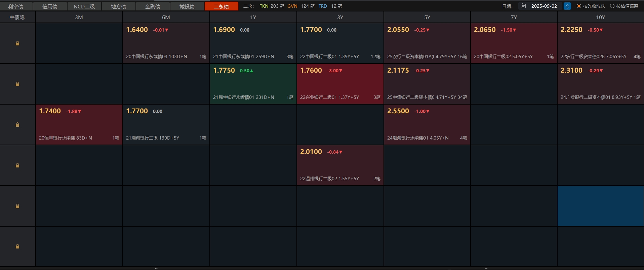
Task: Select the 按估值偏离 radio option
Action: [612, 6]
